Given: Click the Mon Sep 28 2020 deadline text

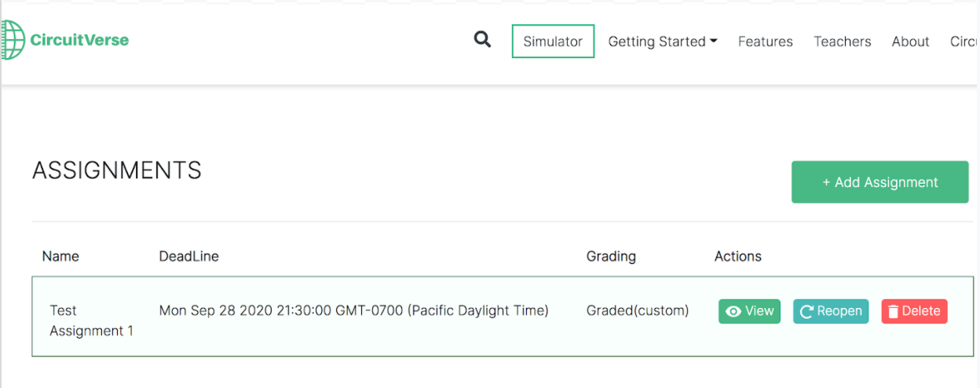Looking at the screenshot, I should tap(353, 311).
